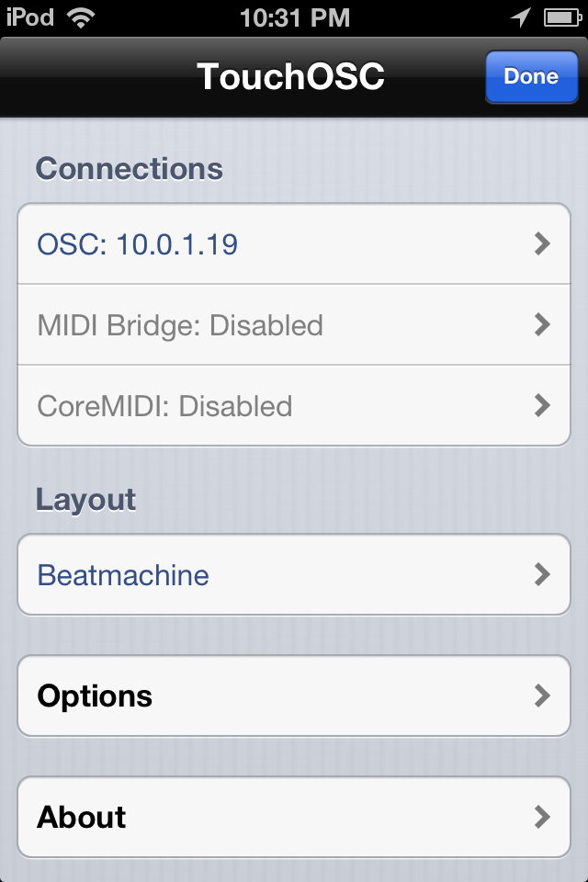Tap the Layout section header
This screenshot has width=588, height=882.
pos(85,500)
